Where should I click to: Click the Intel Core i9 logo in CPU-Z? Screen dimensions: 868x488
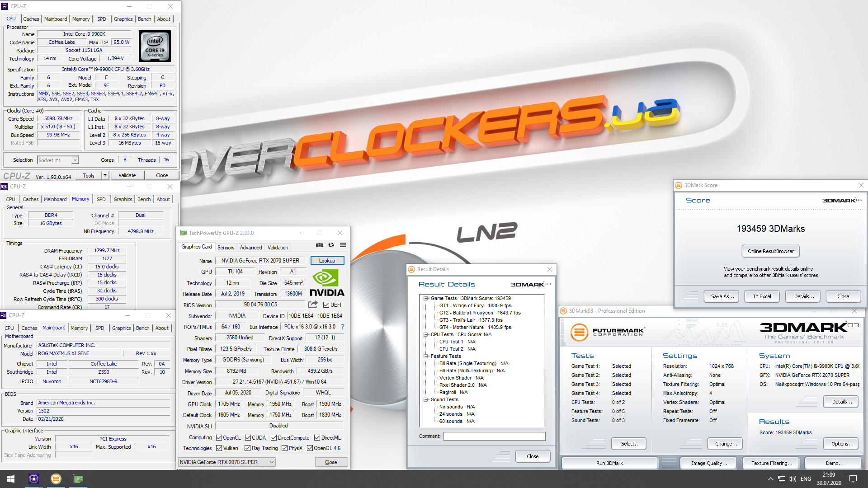click(x=155, y=46)
